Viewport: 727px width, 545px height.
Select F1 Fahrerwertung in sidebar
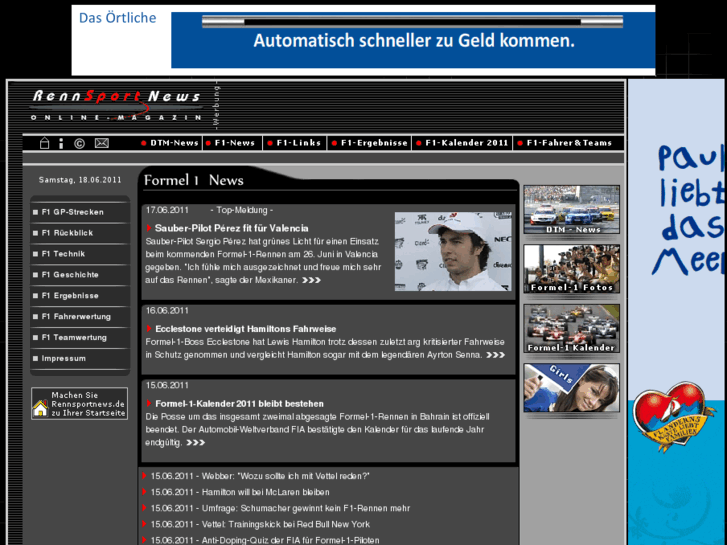point(80,316)
